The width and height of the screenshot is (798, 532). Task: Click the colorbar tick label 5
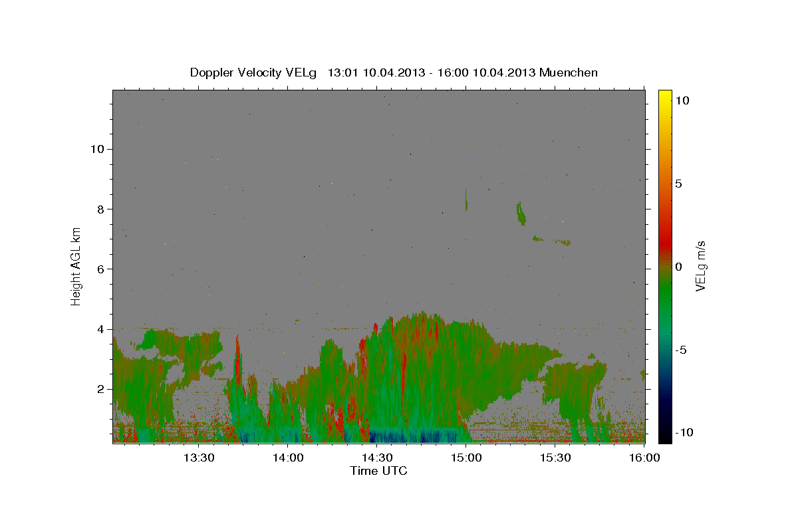click(x=678, y=184)
